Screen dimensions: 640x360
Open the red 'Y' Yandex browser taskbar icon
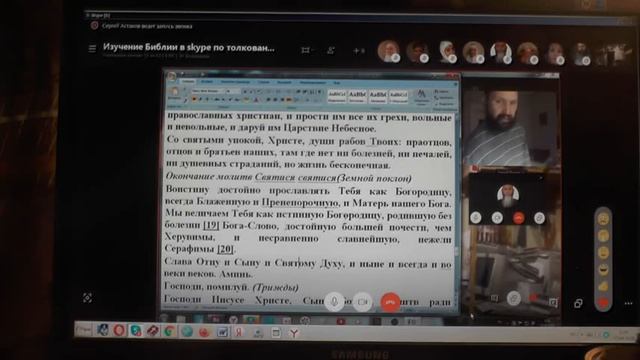[294, 333]
